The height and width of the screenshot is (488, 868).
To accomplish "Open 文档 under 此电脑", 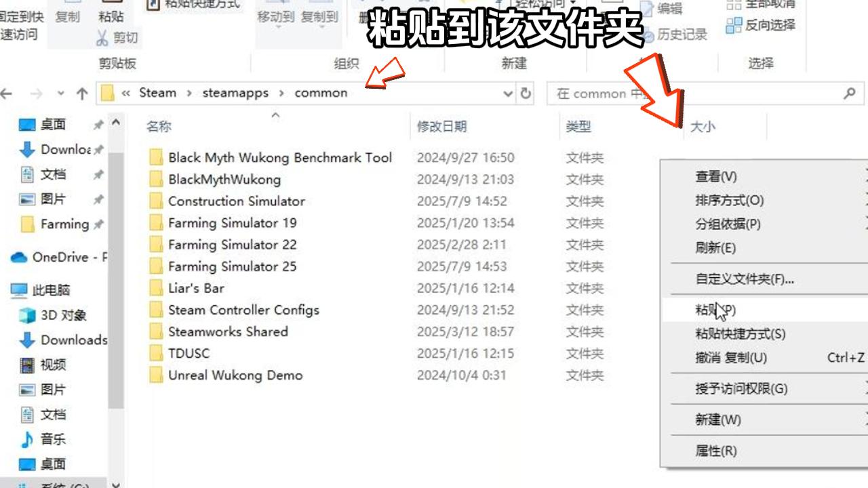I will 43,415.
